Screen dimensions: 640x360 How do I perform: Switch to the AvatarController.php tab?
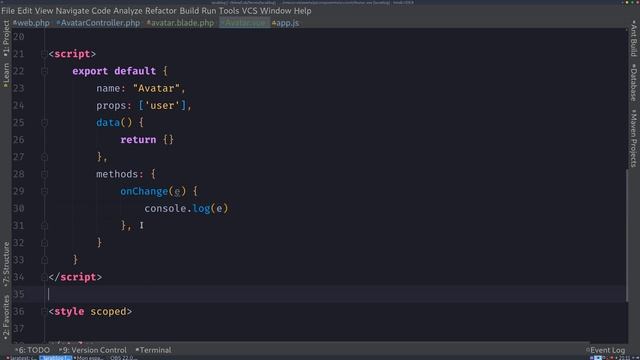pos(98,23)
